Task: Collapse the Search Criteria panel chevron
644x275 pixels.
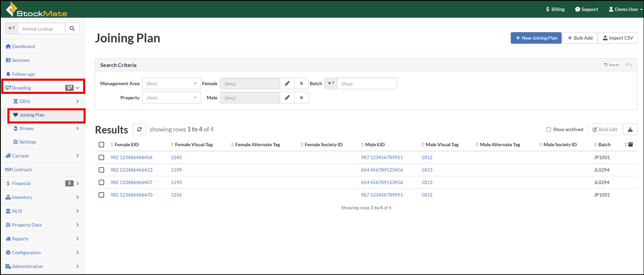Action: [x=628, y=65]
